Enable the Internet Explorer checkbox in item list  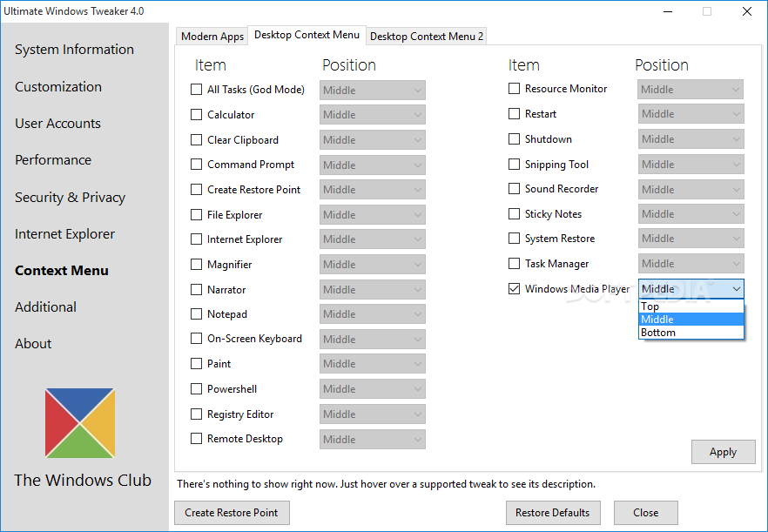tap(197, 239)
